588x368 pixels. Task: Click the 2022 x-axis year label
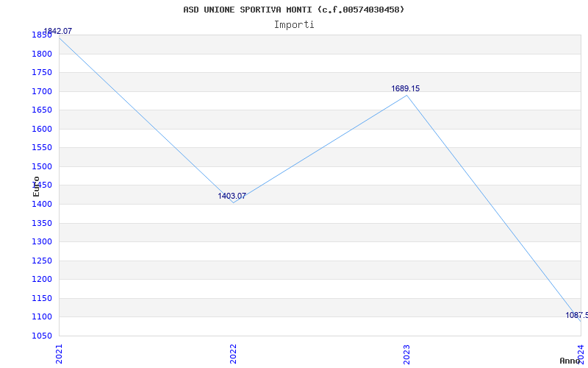pyautogui.click(x=233, y=354)
